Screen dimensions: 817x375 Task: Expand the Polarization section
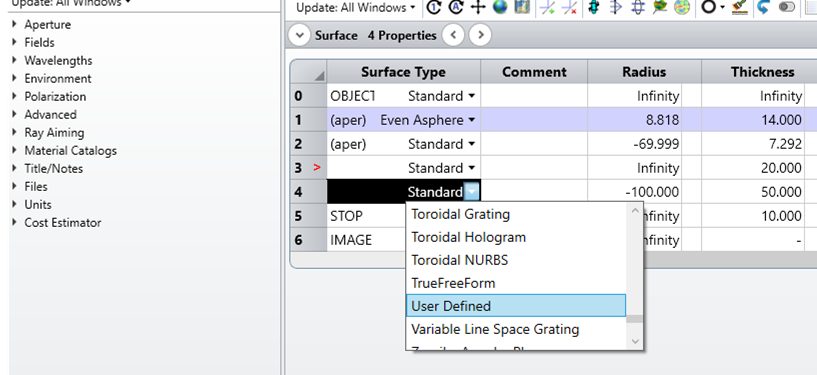point(14,96)
